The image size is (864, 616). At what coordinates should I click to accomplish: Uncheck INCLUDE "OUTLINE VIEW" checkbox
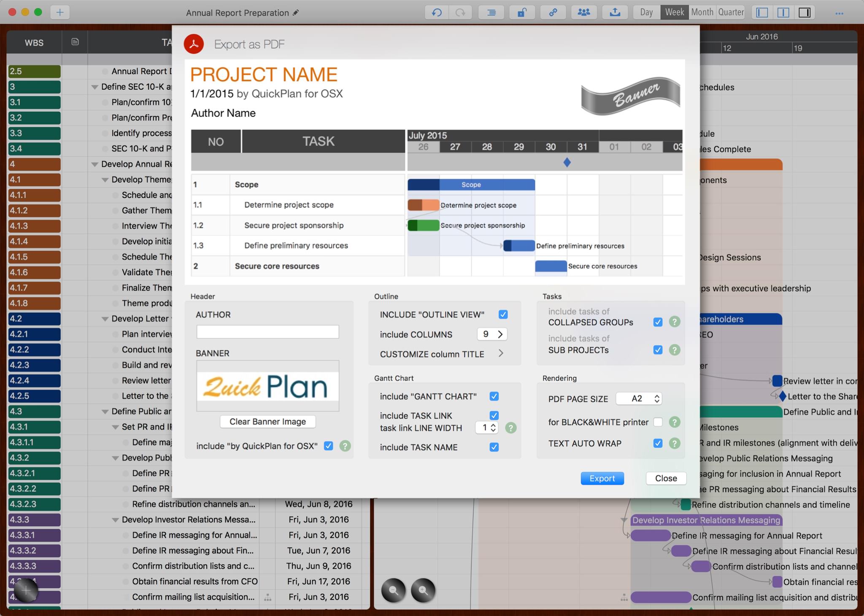coord(503,315)
